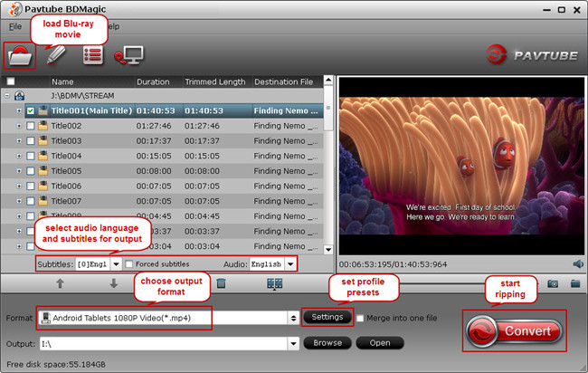Click the folder icon of Title004 row
Viewport: 588px width, 373px height.
(x=43, y=156)
